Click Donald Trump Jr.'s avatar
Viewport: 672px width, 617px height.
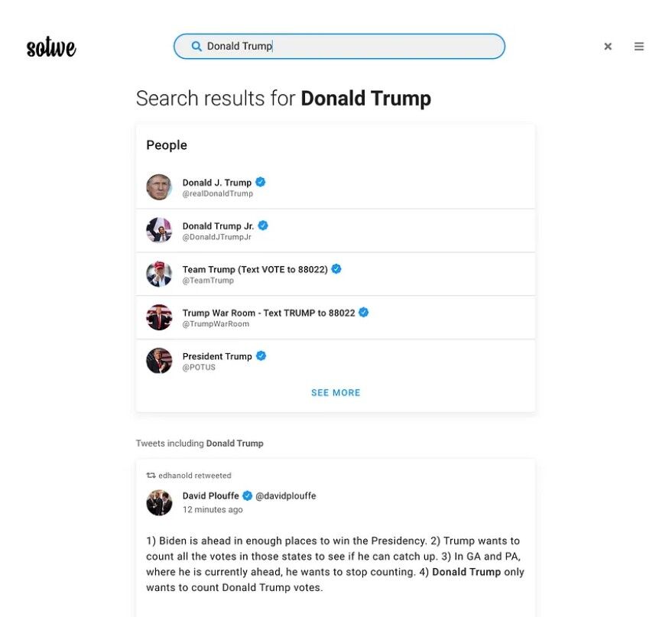(159, 231)
